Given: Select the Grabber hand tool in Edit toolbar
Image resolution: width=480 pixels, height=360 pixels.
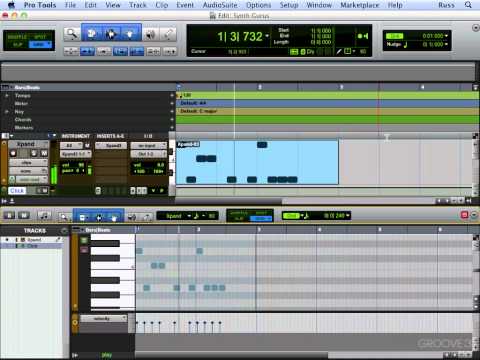Looking at the screenshot, I should point(130,34).
